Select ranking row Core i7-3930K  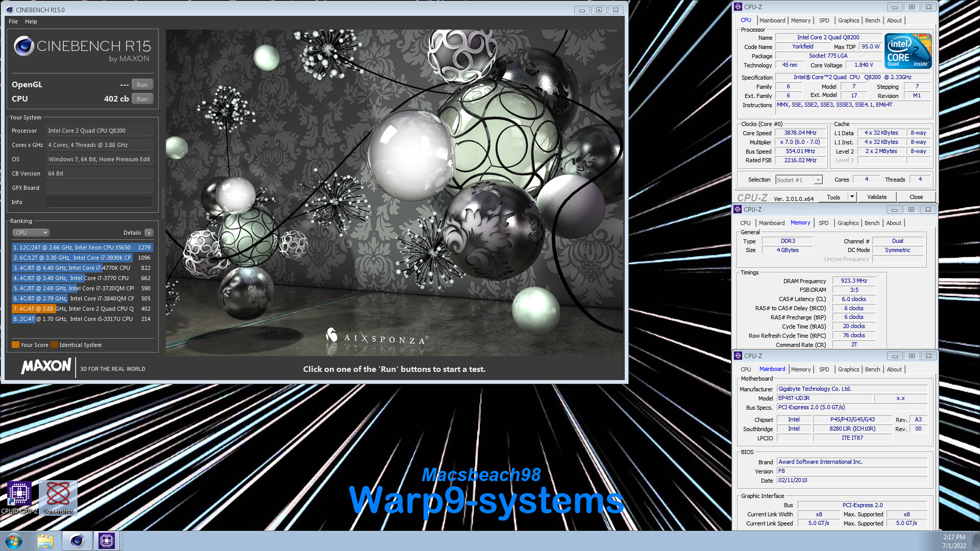click(82, 258)
